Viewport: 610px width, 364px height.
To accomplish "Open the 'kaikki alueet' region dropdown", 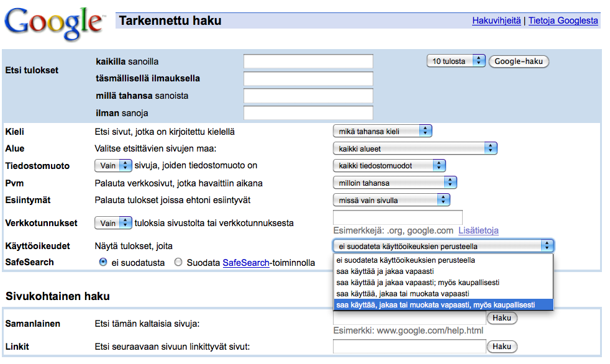I will 415,148.
